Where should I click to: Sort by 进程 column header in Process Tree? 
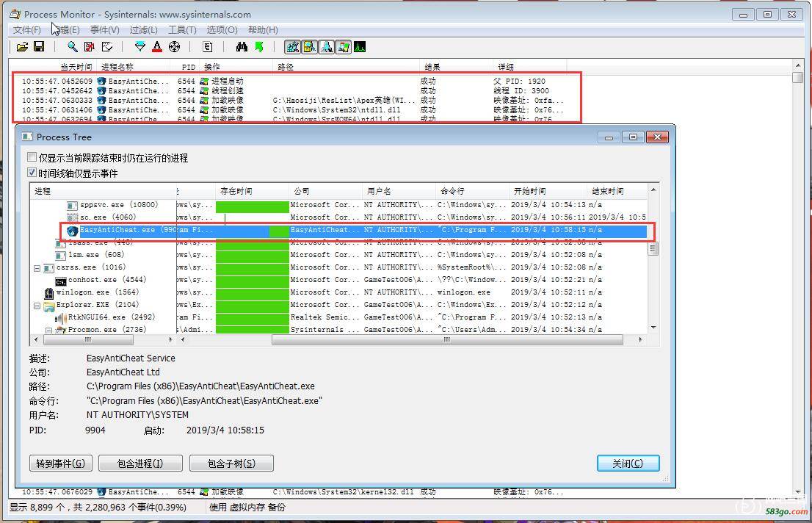(x=103, y=191)
